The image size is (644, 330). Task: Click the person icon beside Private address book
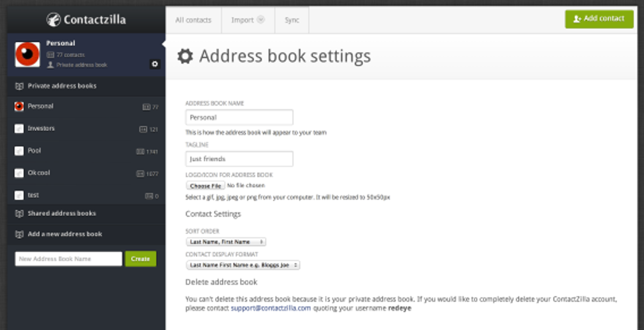tap(50, 65)
